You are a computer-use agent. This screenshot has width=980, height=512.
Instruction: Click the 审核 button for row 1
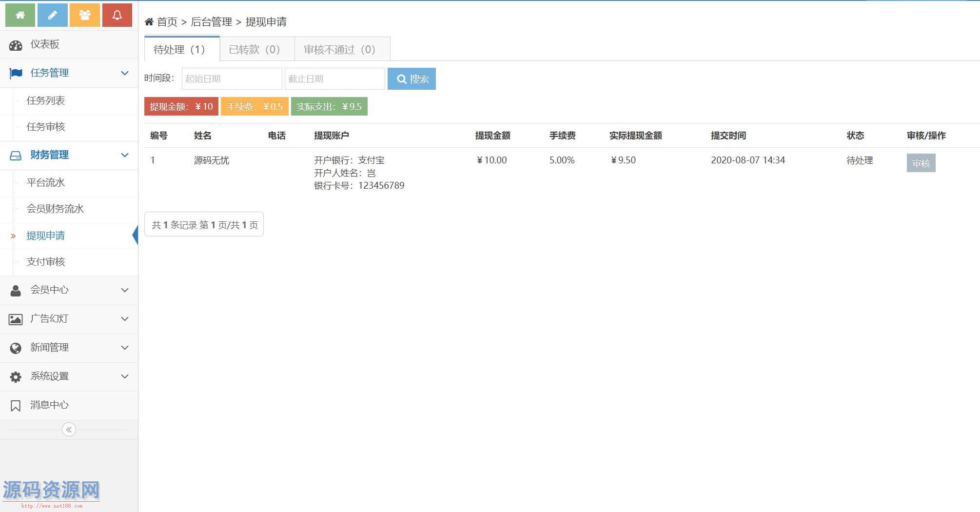[x=921, y=163]
